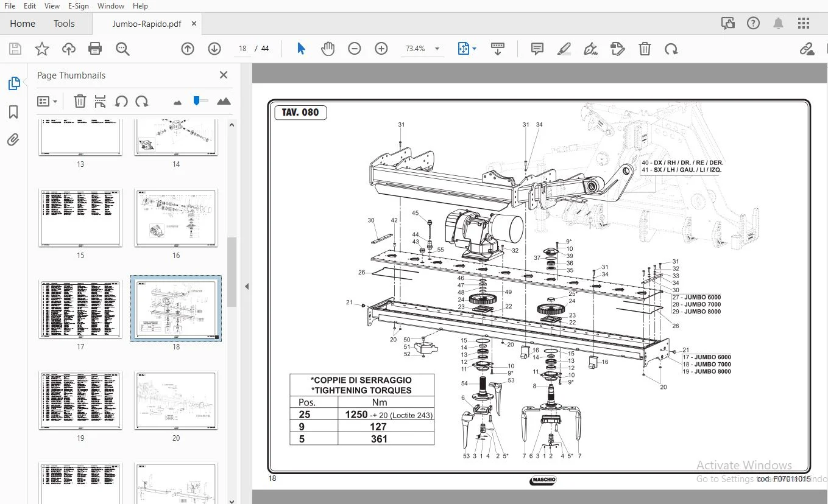Screen dimensions: 828x504
Task: Open the Bookmarks panel
Action: point(13,112)
